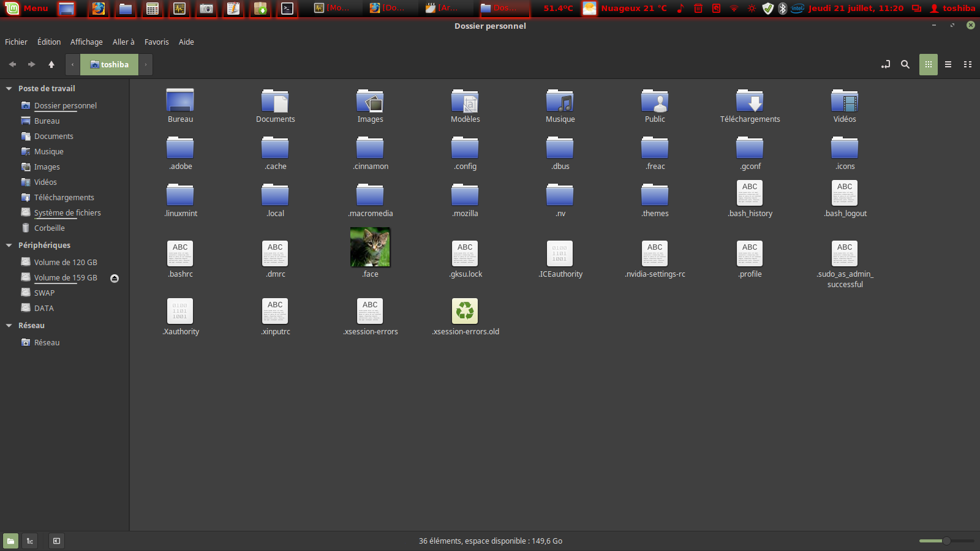Hide the sidebar panel
Viewport: 980px width, 551px height.
coord(56,541)
